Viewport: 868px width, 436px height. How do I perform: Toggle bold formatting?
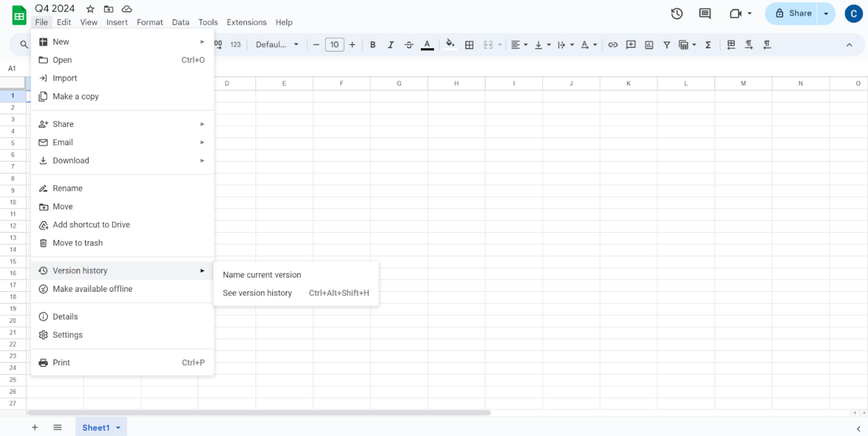click(373, 45)
